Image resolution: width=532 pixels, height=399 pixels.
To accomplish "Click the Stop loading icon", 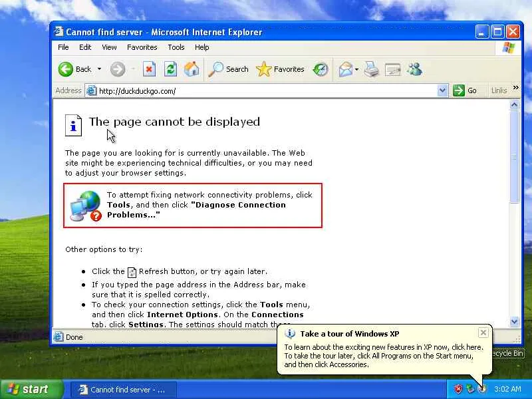I will pyautogui.click(x=149, y=69).
